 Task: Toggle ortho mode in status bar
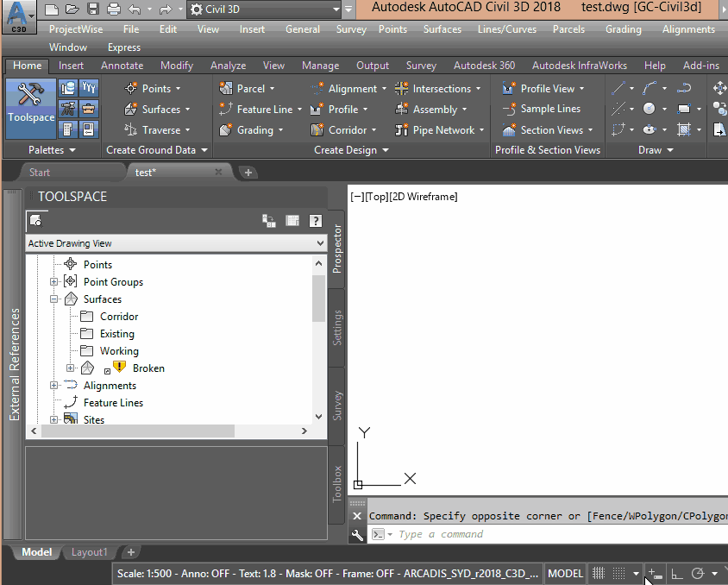pyautogui.click(x=677, y=574)
